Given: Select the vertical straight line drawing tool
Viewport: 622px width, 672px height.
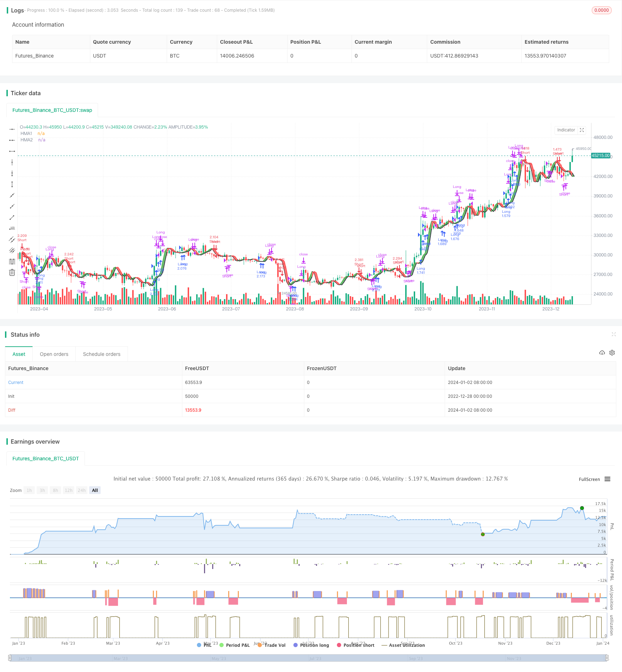Looking at the screenshot, I should point(12,162).
